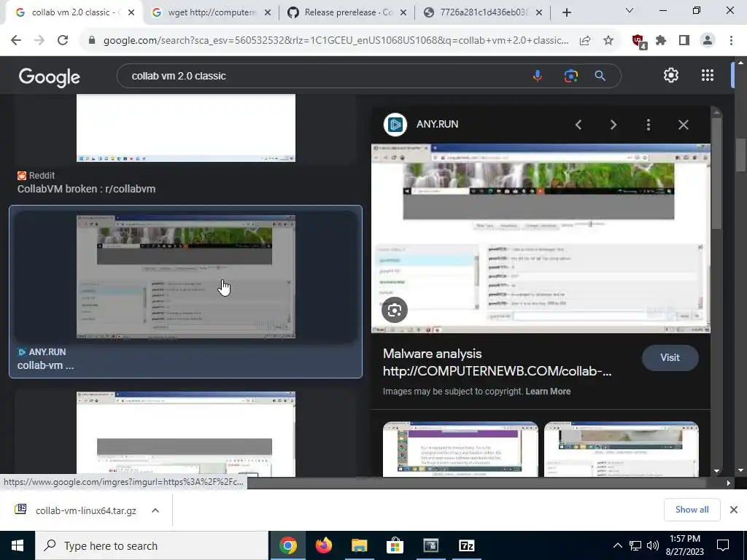This screenshot has height=560, width=747.
Task: Bookmark this page with the star
Action: 608,41
